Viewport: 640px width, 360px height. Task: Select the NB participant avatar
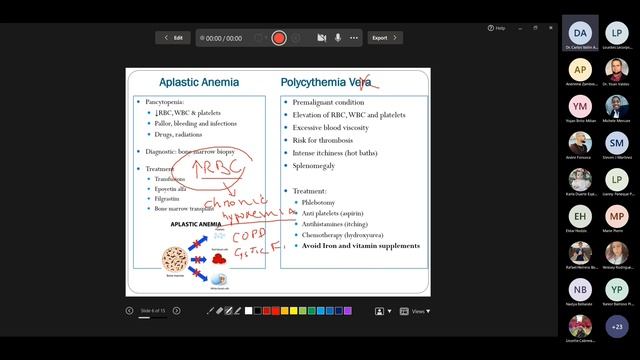(x=580, y=289)
